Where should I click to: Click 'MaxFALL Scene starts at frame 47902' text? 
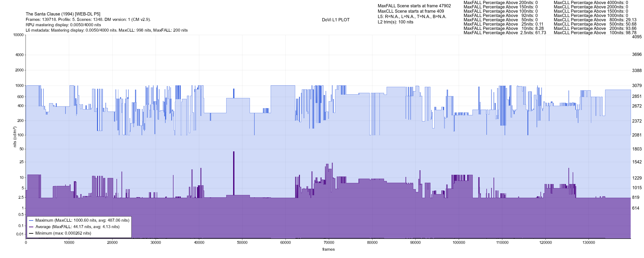414,6
